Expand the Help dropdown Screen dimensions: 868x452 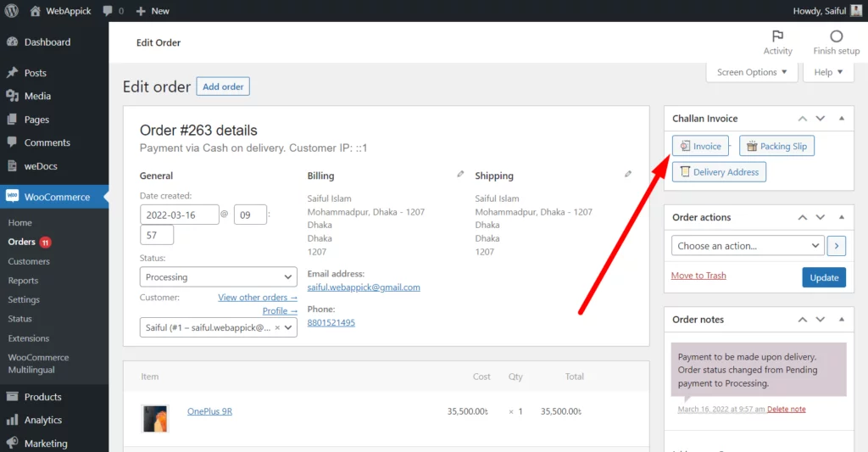pyautogui.click(x=828, y=72)
